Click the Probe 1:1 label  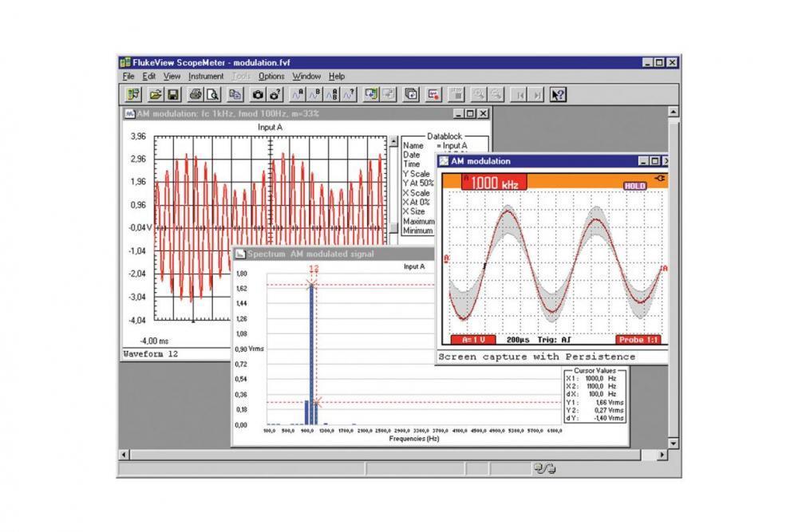pyautogui.click(x=639, y=339)
